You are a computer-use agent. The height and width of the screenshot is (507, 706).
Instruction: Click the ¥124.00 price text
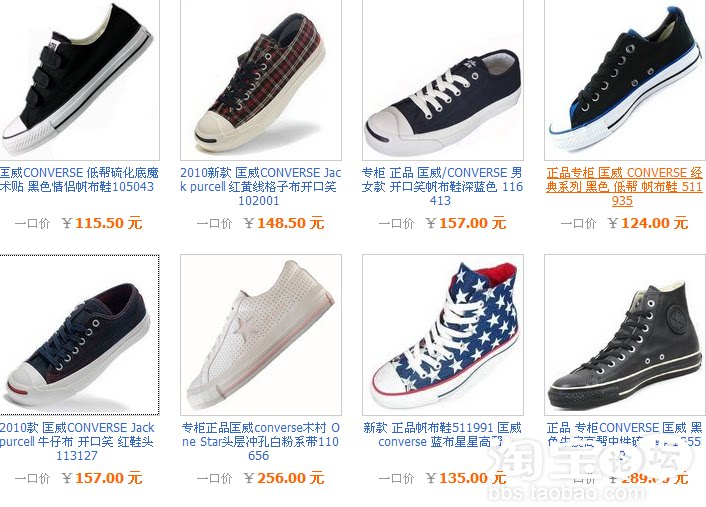(x=647, y=223)
